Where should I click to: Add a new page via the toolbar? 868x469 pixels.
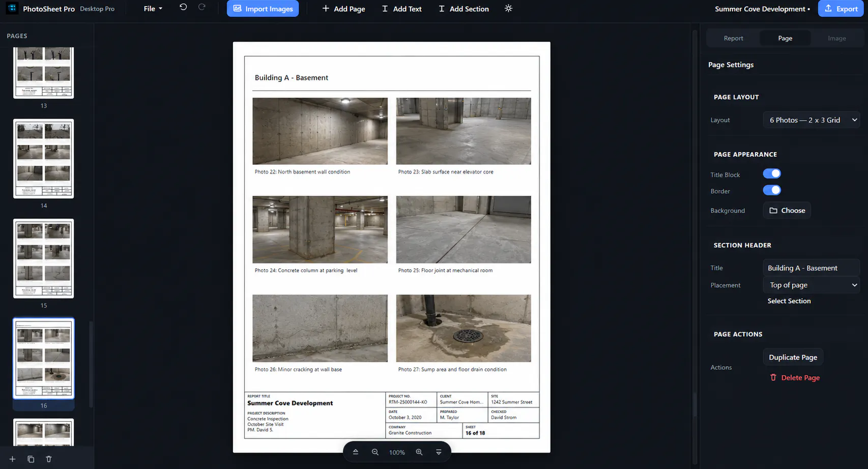(343, 9)
